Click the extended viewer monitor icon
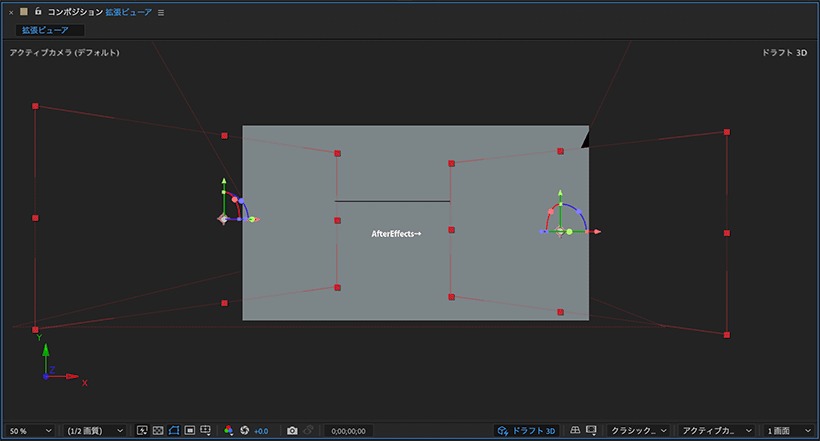 point(591,430)
